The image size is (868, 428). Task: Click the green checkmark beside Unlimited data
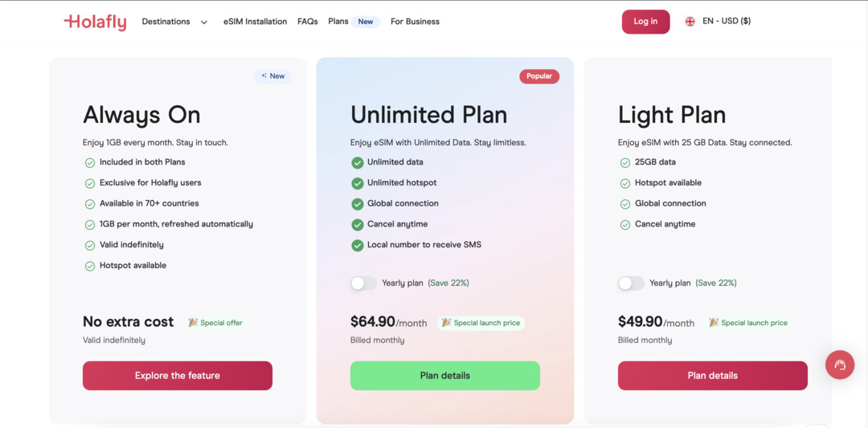[358, 162]
